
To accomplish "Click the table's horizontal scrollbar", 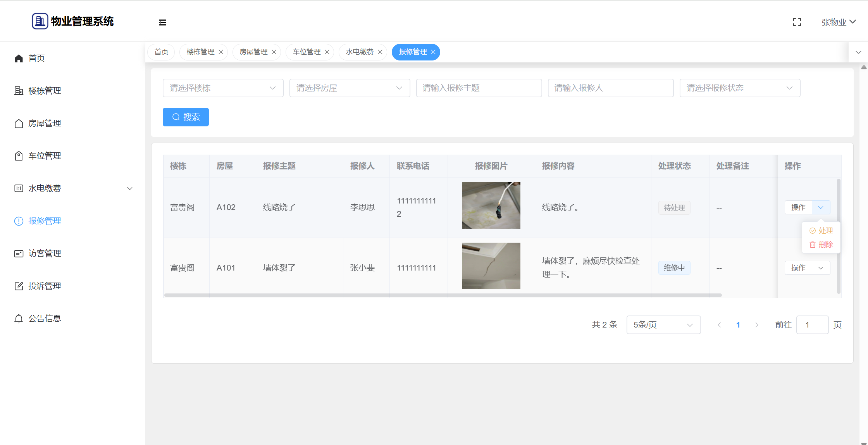I will point(443,295).
